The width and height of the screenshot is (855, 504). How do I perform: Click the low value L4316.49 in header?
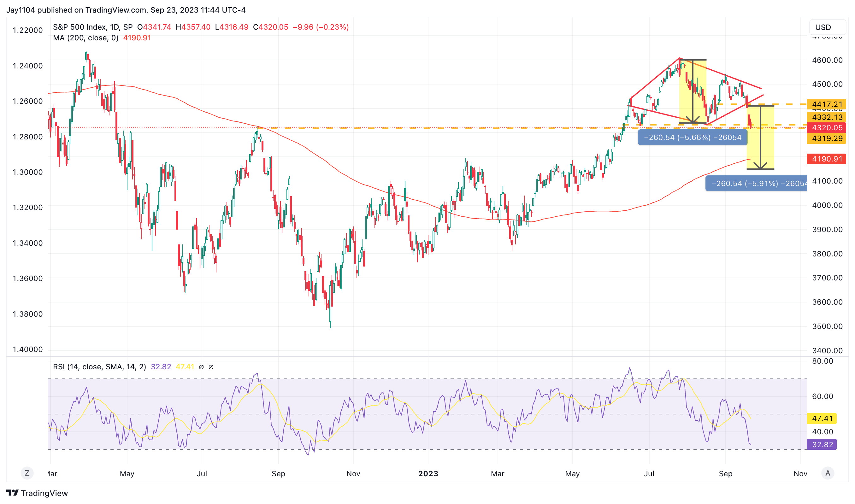coord(232,27)
